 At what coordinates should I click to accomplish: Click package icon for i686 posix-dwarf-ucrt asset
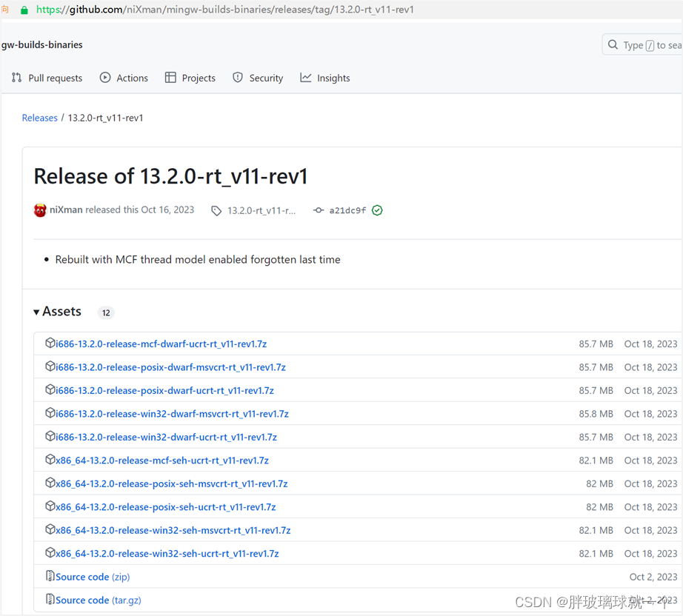point(50,389)
